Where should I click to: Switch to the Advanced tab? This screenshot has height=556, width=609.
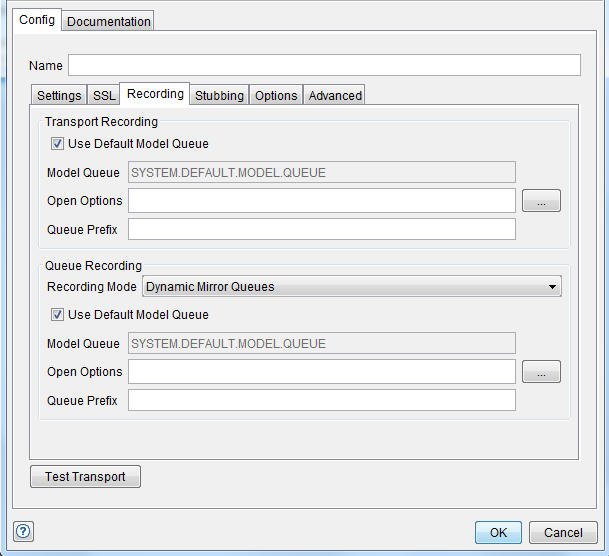335,96
